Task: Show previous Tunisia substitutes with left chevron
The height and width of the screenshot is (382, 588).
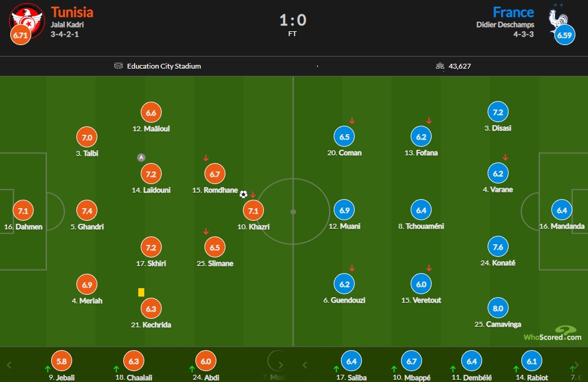Action: click(x=9, y=365)
